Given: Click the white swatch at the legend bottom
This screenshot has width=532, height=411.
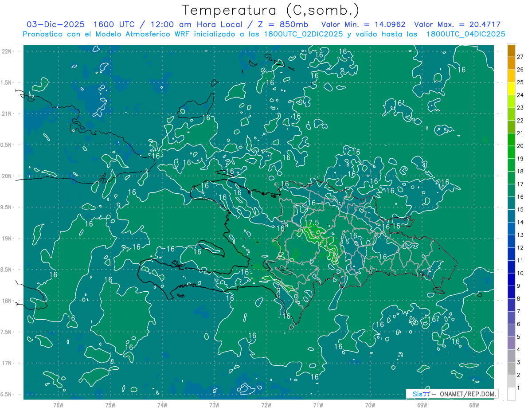Looking at the screenshot, I should coord(511,394).
